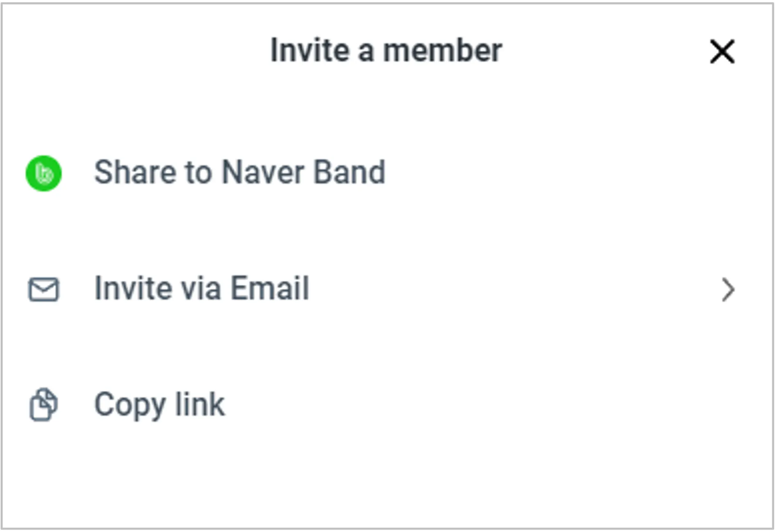The width and height of the screenshot is (778, 532).
Task: Expand the Invite via Email chevron arrow
Action: point(728,289)
